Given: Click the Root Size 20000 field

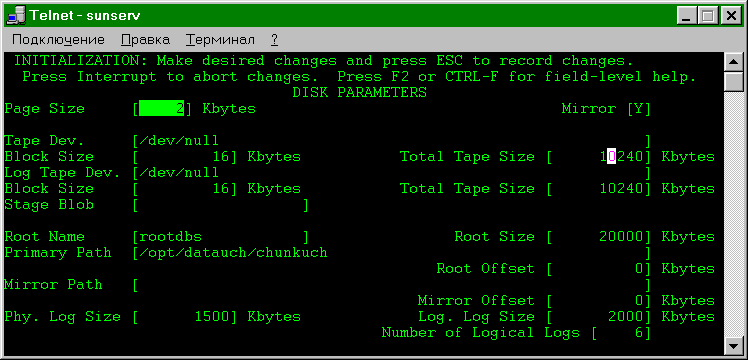Looking at the screenshot, I should pos(598,237).
